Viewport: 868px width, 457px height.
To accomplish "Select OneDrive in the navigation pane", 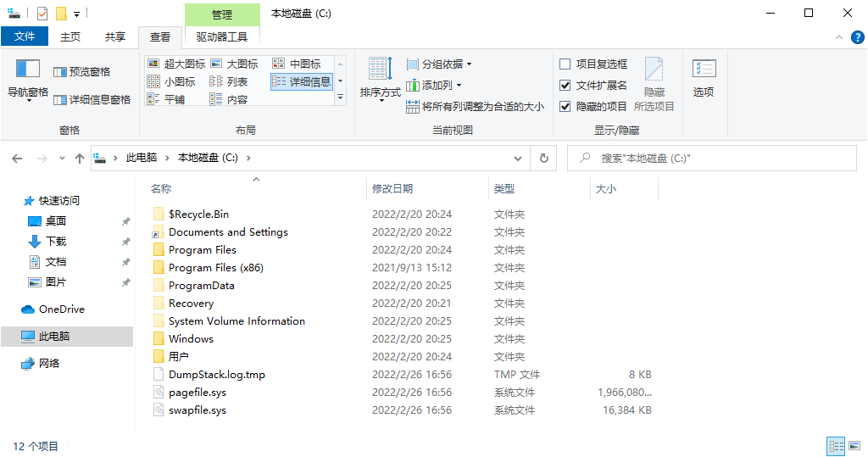I will (x=53, y=309).
